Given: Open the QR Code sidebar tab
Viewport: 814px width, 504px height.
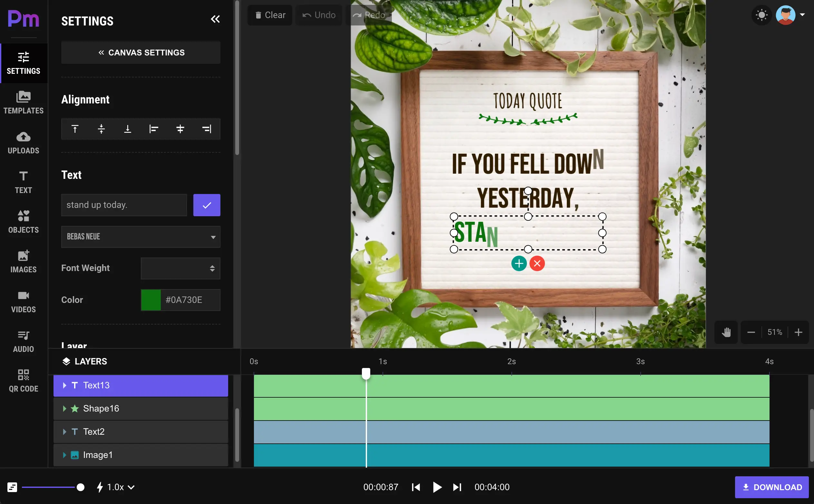Looking at the screenshot, I should click(x=23, y=381).
